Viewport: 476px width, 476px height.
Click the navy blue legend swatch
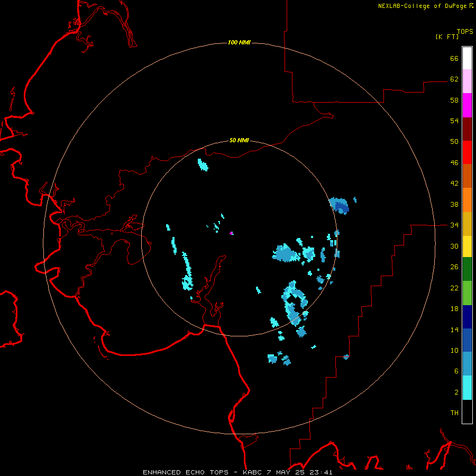click(x=467, y=317)
